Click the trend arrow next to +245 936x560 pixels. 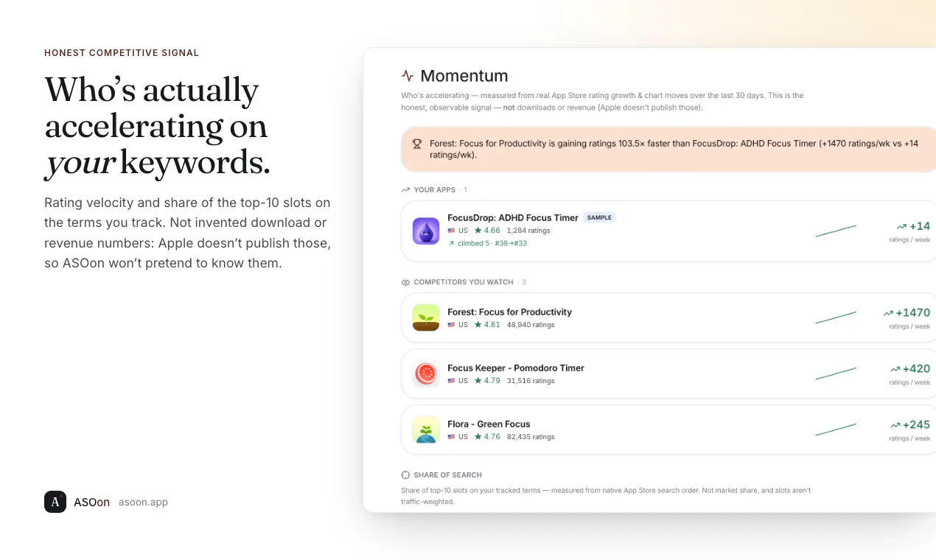tap(895, 425)
